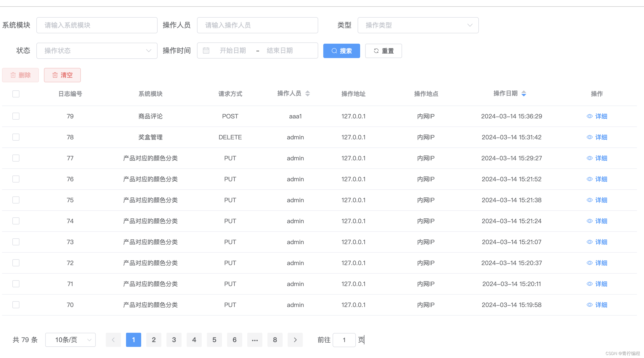Open 详细 link for log 76

[601, 179]
